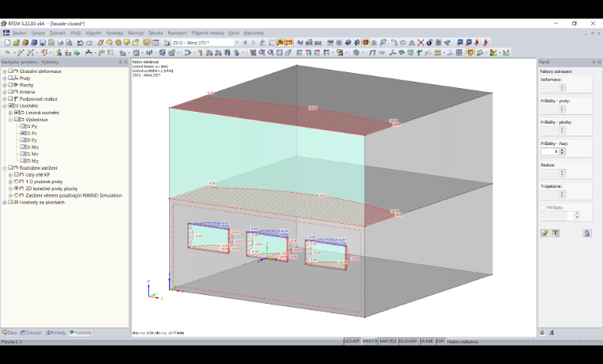
Task: Select Zatížení větrem RWIND Simulation radio button
Action: [17, 195]
